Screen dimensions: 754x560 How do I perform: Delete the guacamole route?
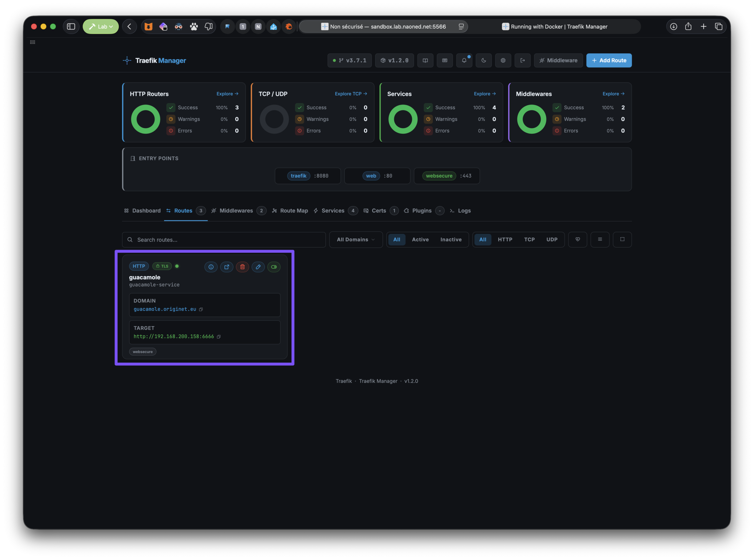[x=243, y=267]
